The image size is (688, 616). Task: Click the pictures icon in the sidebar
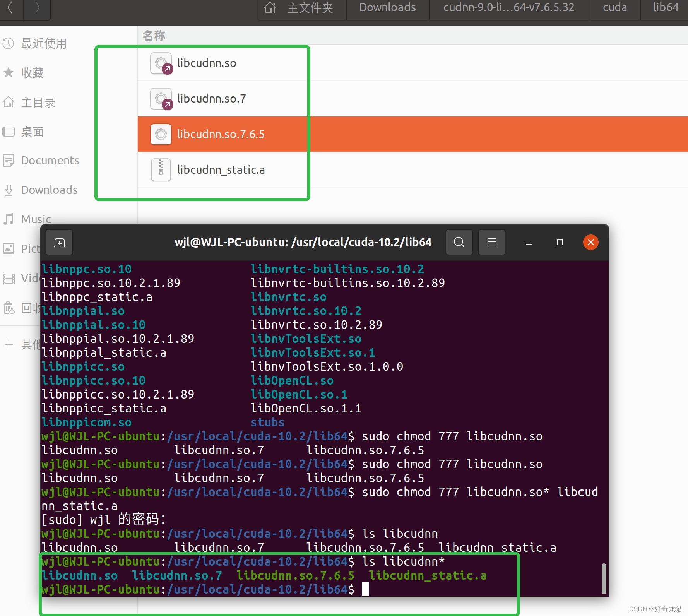point(9,248)
